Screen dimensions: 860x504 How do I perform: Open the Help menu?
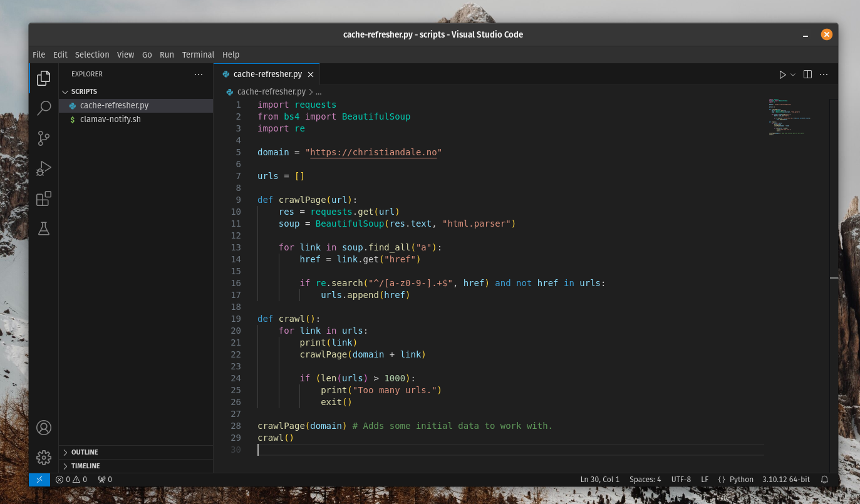click(x=231, y=54)
